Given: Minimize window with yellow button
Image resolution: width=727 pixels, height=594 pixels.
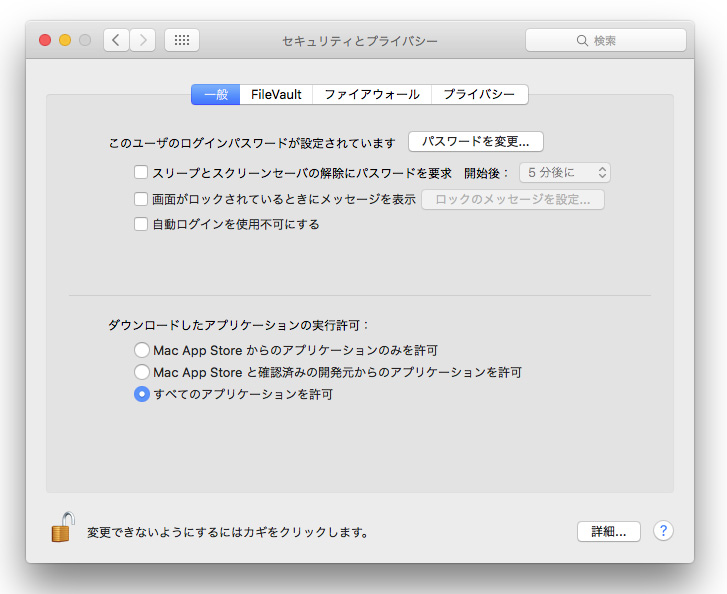Looking at the screenshot, I should point(65,40).
